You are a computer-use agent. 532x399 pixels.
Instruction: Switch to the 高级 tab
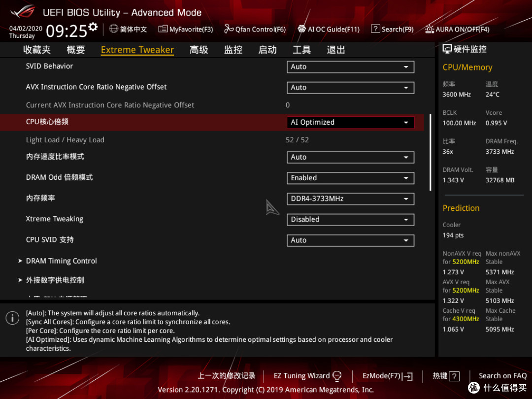click(199, 50)
